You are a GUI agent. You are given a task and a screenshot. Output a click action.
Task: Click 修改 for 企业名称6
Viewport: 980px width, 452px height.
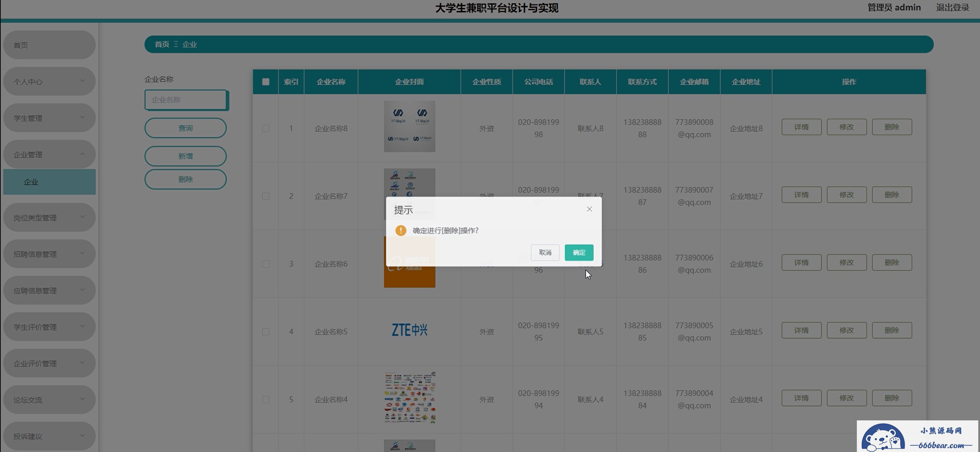pos(847,263)
